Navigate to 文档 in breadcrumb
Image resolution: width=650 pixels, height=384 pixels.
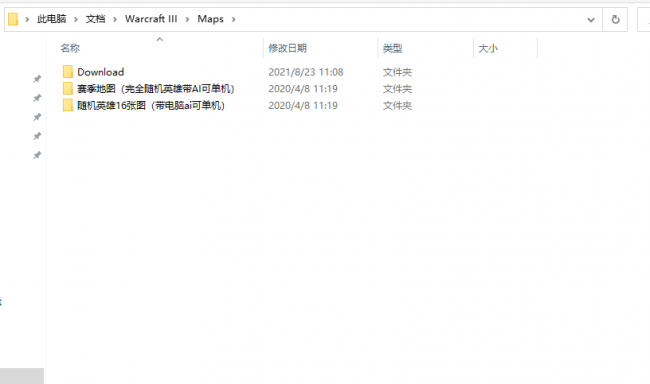[95, 19]
